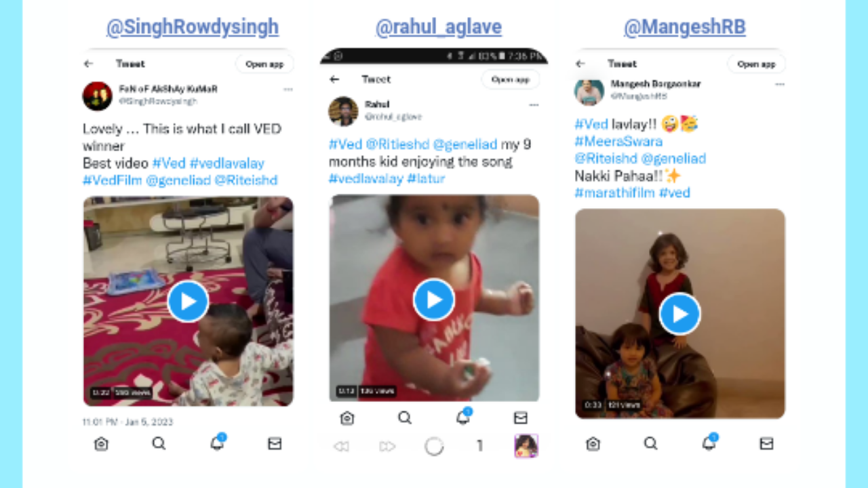The image size is (868, 488).
Task: Open three-dot menu on Mangesh Borgaonkar tweet
Action: point(780,85)
